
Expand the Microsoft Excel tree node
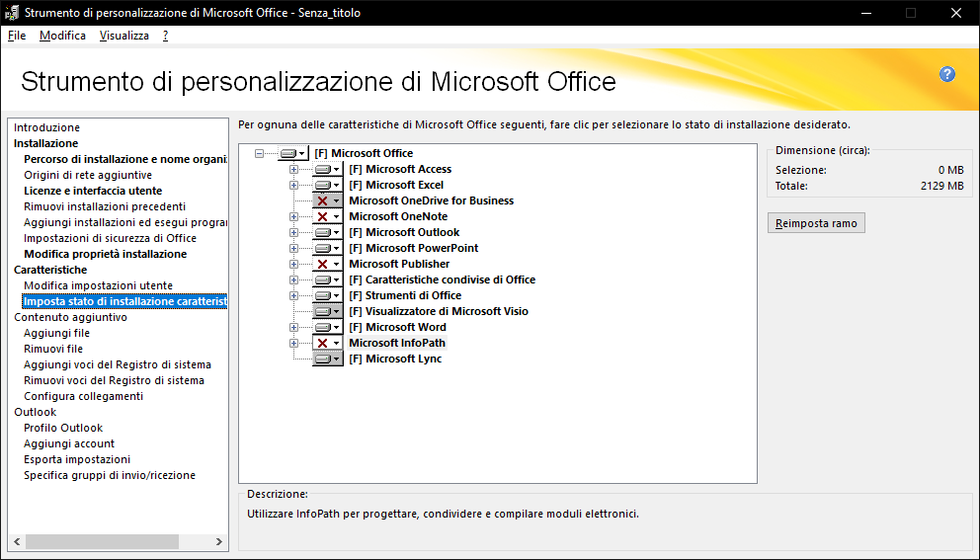coord(293,185)
